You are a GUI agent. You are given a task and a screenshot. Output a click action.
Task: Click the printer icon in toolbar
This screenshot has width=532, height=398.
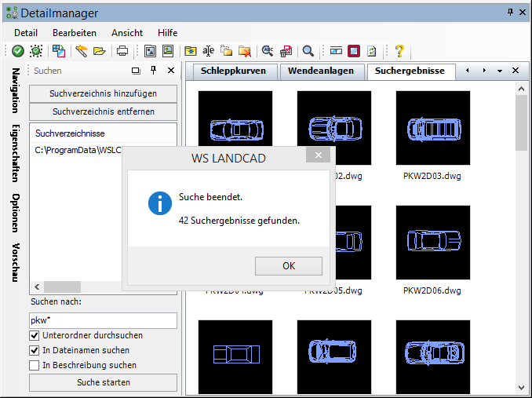click(122, 51)
